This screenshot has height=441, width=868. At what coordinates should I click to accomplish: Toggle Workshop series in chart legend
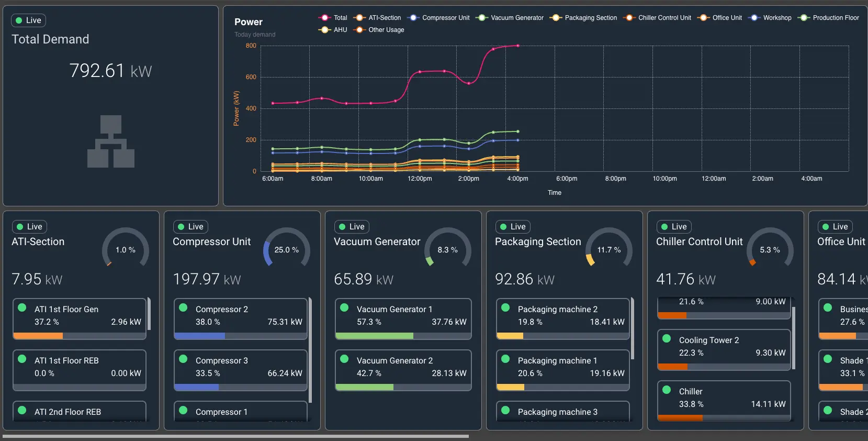coord(770,18)
